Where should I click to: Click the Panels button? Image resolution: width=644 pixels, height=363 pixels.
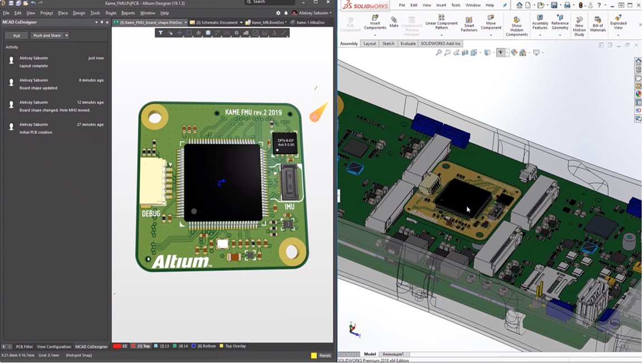coord(325,355)
